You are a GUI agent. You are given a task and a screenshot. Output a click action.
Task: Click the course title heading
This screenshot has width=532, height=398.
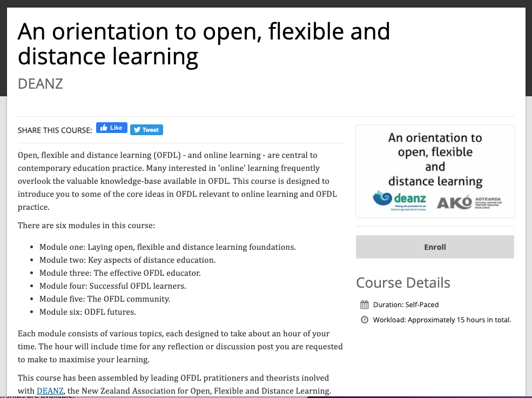click(204, 43)
